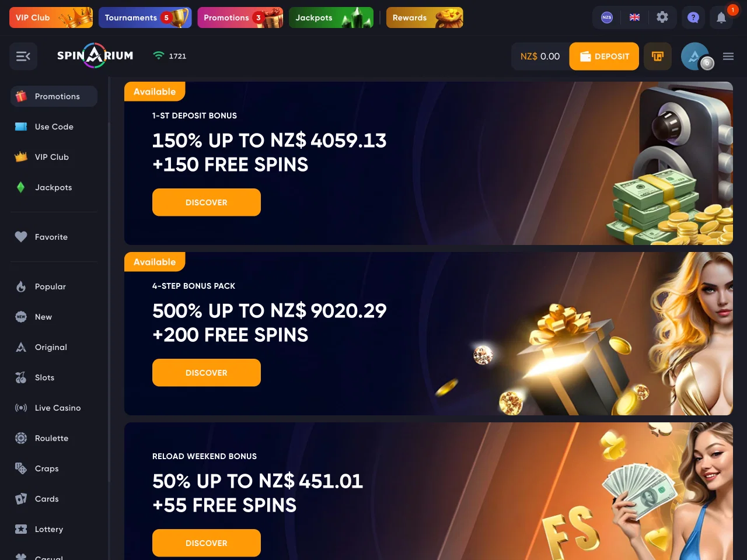
Task: Open the orange cashier icon next to Deposit
Action: [658, 57]
